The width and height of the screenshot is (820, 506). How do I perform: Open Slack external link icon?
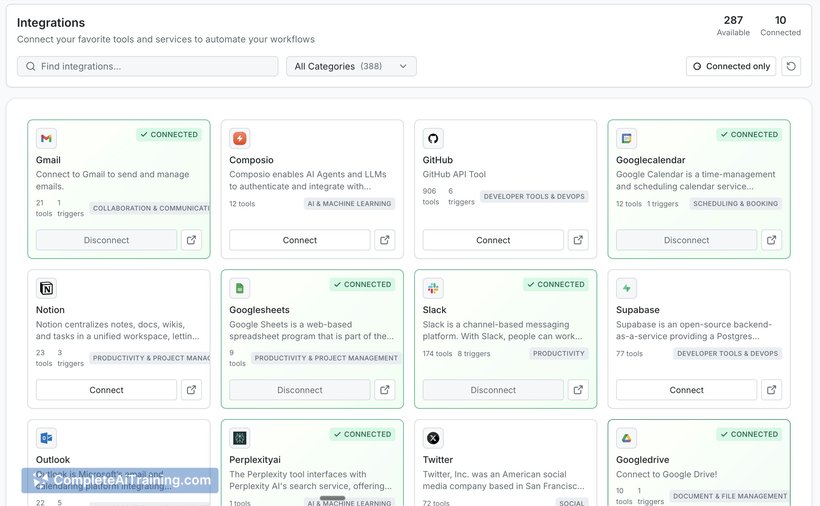tap(578, 390)
